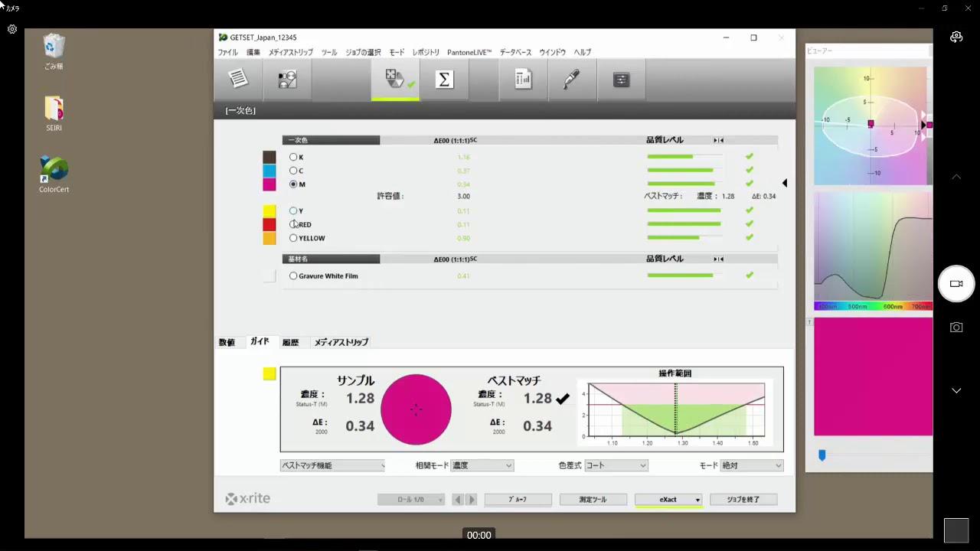Open the 色差式 コート dropdown

[616, 465]
